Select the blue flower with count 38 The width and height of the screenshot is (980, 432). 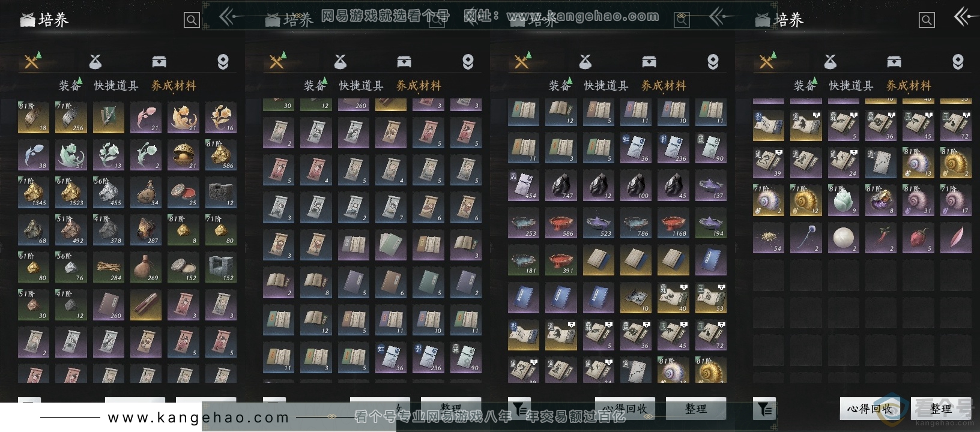[x=34, y=155]
